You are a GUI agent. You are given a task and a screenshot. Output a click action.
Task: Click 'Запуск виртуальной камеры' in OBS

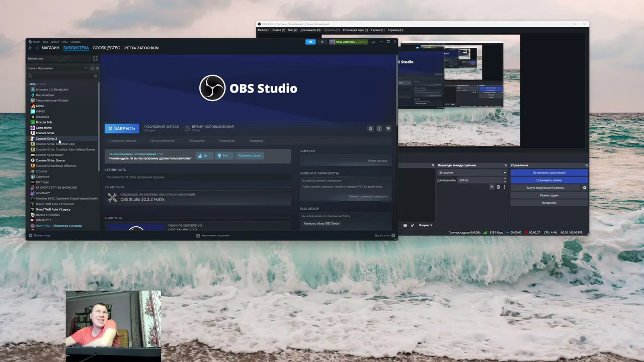(545, 188)
